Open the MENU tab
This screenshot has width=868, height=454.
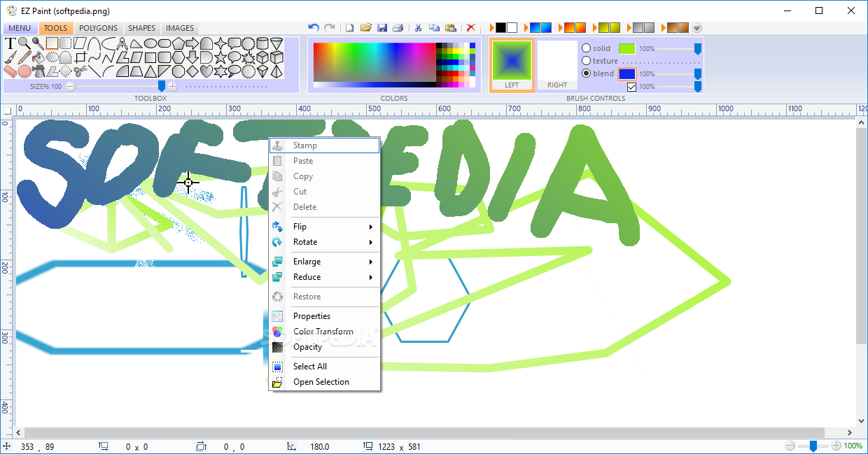pyautogui.click(x=20, y=28)
